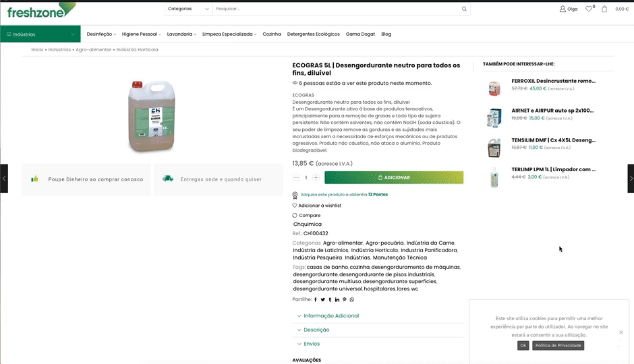This screenshot has width=634, height=364.
Task: Click the Compare link
Action: click(x=306, y=215)
